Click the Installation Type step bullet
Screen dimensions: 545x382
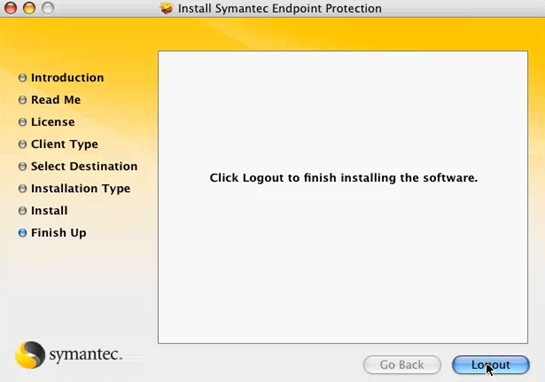coord(23,188)
